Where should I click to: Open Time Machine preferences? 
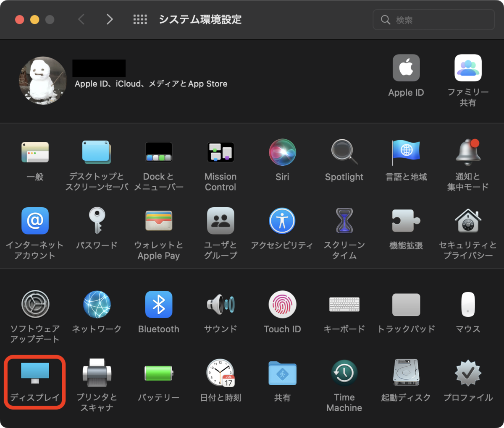344,373
